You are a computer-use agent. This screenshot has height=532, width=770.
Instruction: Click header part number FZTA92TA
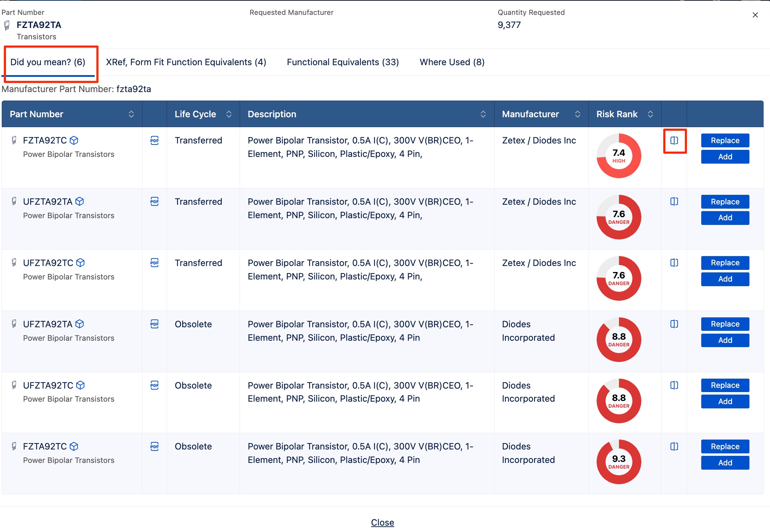[x=39, y=25]
